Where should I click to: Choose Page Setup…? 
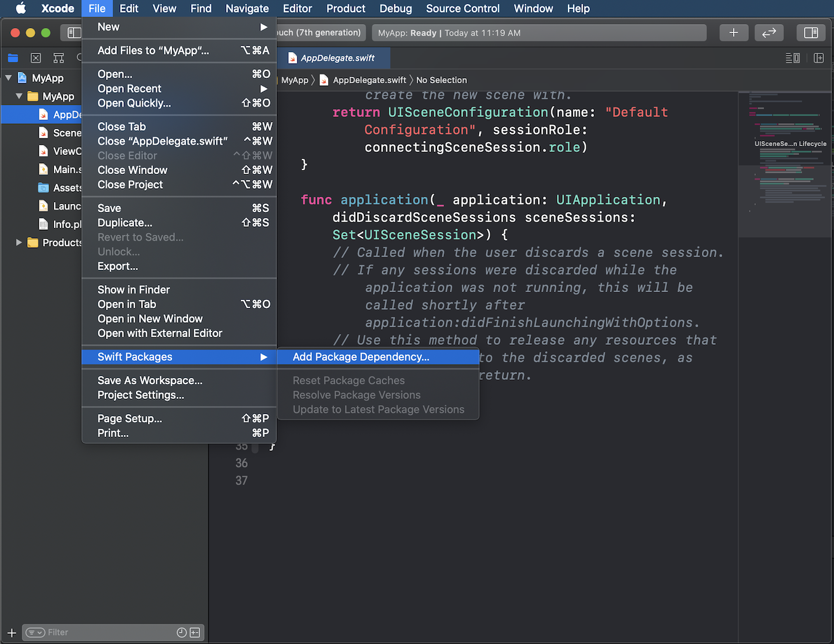coord(179,419)
